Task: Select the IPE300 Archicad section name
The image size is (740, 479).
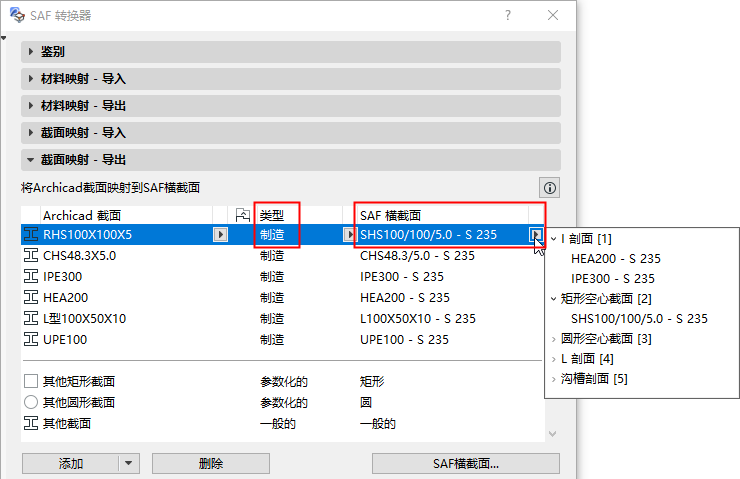Action: tap(62, 277)
